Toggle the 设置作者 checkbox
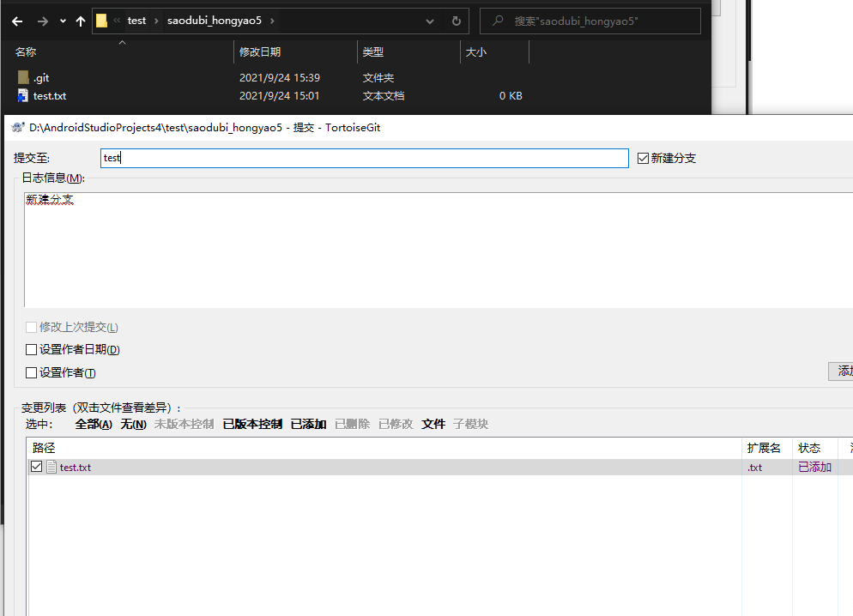 point(32,372)
